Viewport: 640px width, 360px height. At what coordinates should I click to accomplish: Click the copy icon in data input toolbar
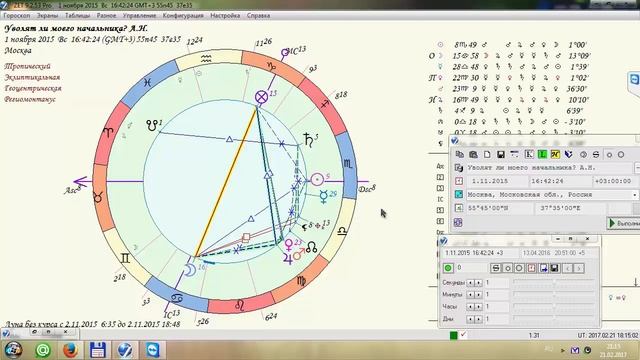460,154
